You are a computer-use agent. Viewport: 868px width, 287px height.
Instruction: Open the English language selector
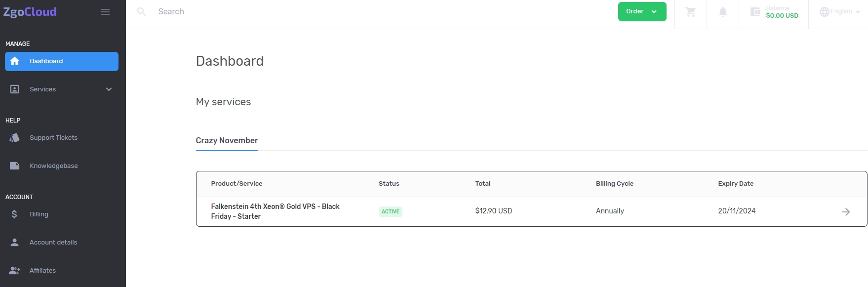[x=840, y=12]
